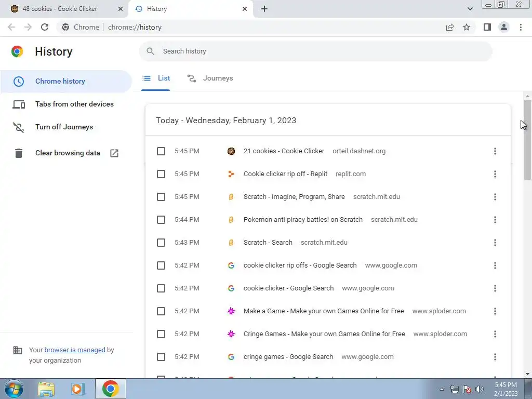532x399 pixels.
Task: Tick the Cringe Games sploder entry checkbox
Action: 161,334
